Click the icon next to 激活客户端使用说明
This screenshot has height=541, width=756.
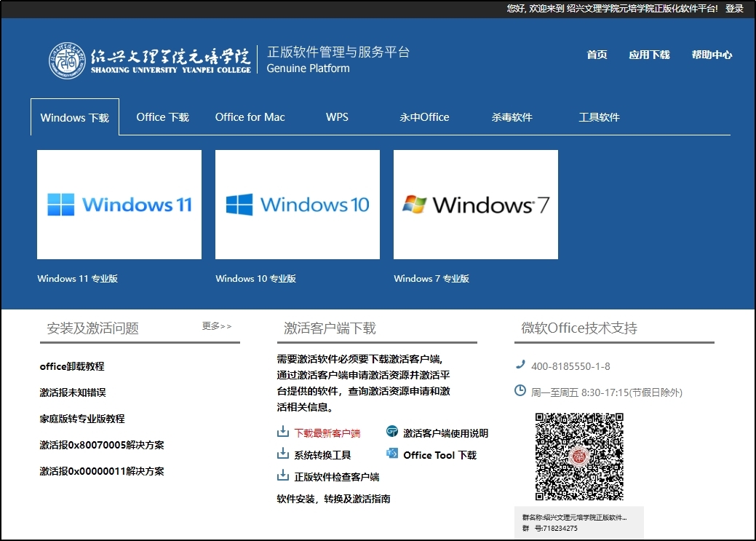pos(392,433)
